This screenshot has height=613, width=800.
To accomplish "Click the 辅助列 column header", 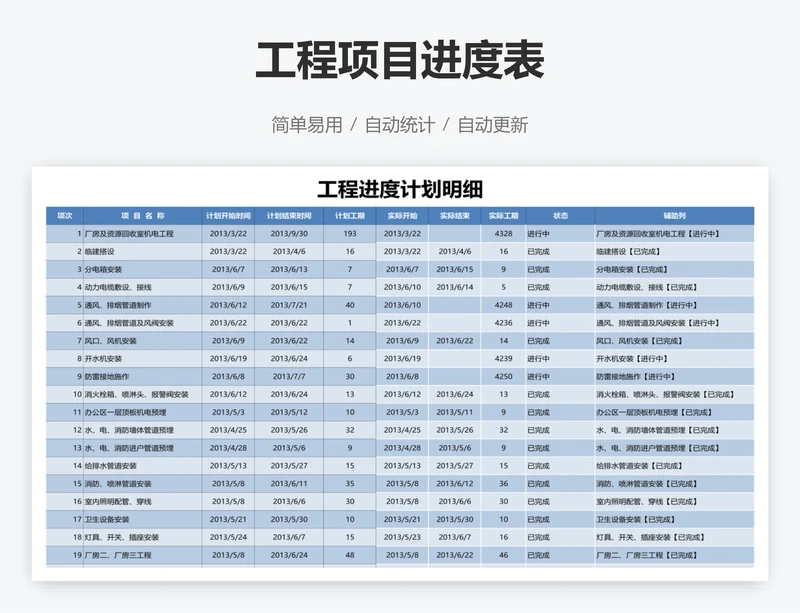I will (674, 216).
